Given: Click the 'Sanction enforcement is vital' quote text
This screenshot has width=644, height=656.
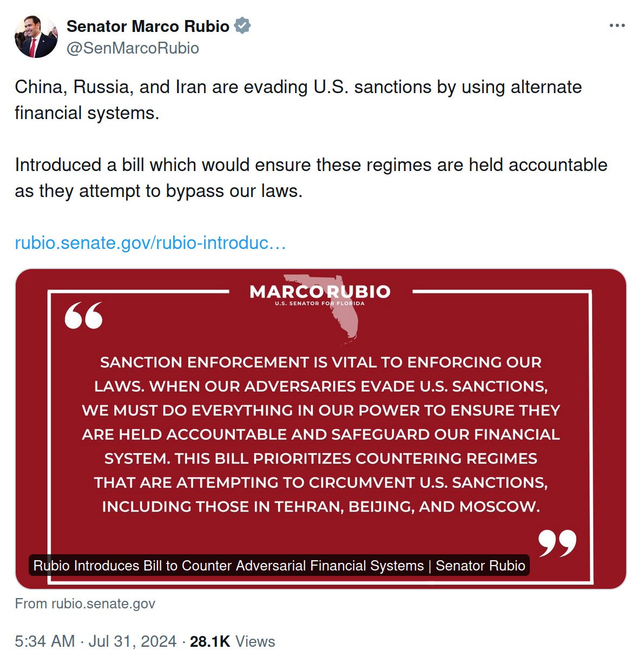Looking at the screenshot, I should tap(321, 434).
